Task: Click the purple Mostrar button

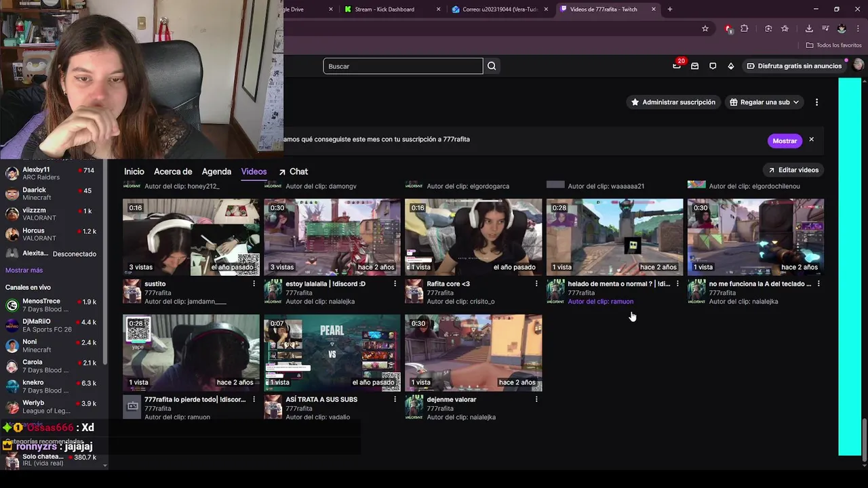Action: 785,140
